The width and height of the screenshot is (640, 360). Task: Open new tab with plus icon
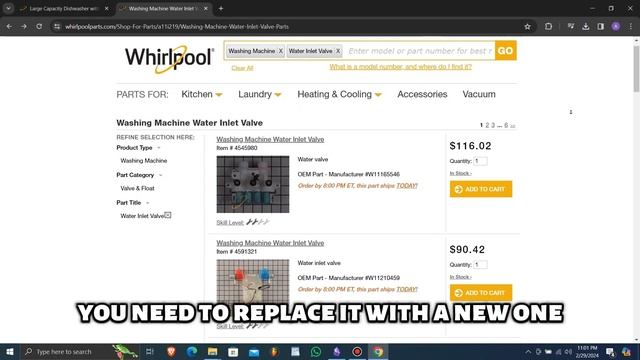[220, 8]
